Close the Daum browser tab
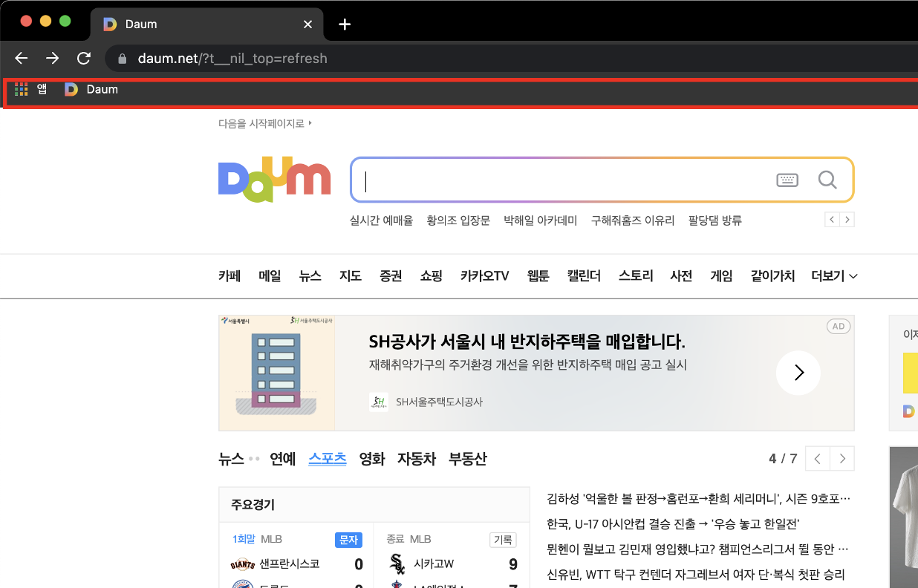This screenshot has height=588, width=918. (x=307, y=24)
